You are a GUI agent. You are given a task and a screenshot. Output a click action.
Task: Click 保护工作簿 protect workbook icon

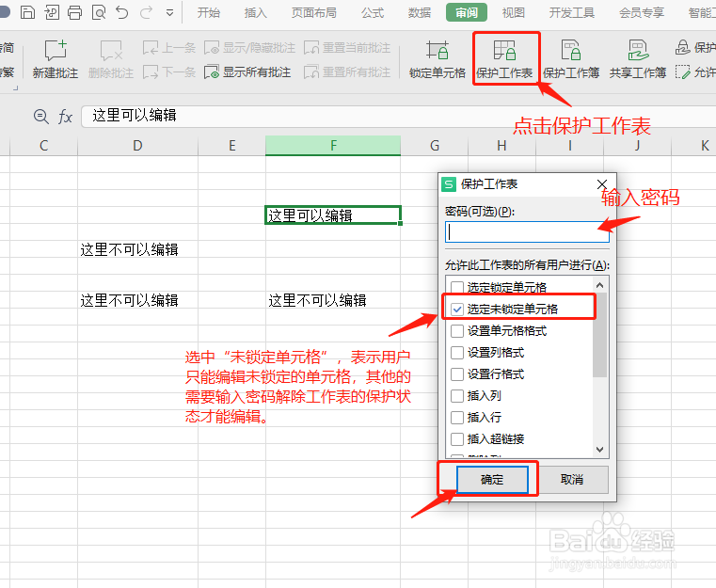point(571,59)
